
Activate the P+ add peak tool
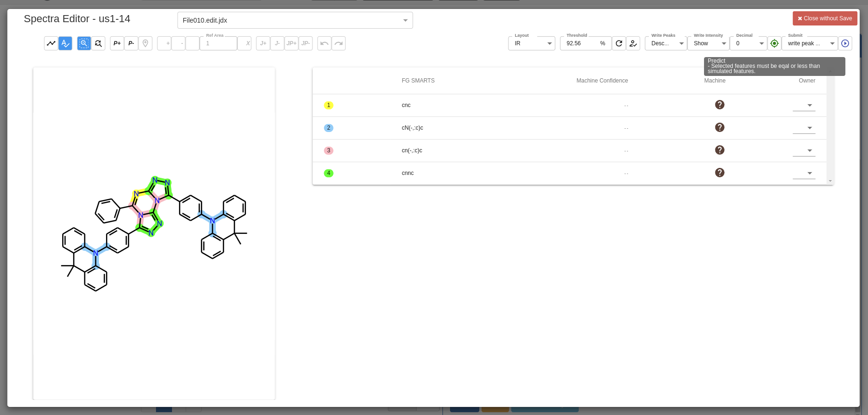117,43
